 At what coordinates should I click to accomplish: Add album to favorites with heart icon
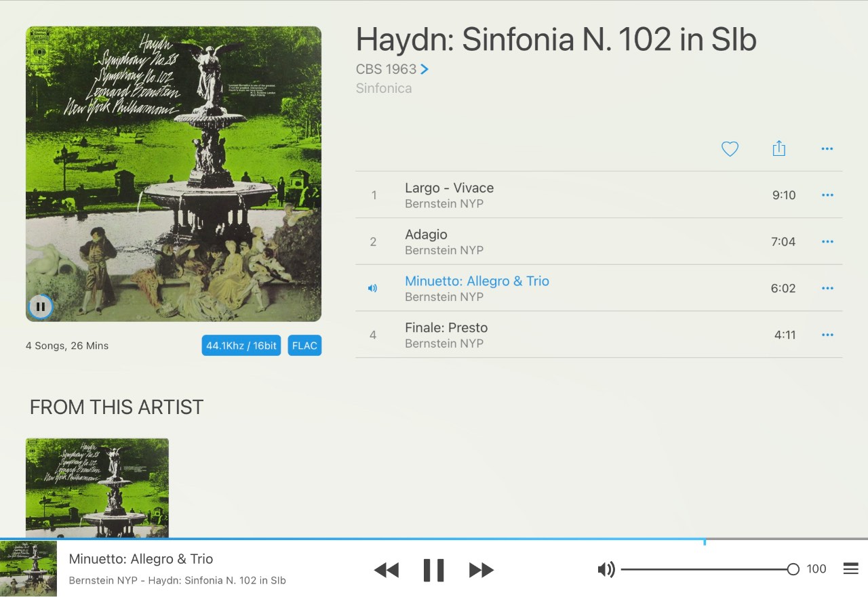[730, 149]
